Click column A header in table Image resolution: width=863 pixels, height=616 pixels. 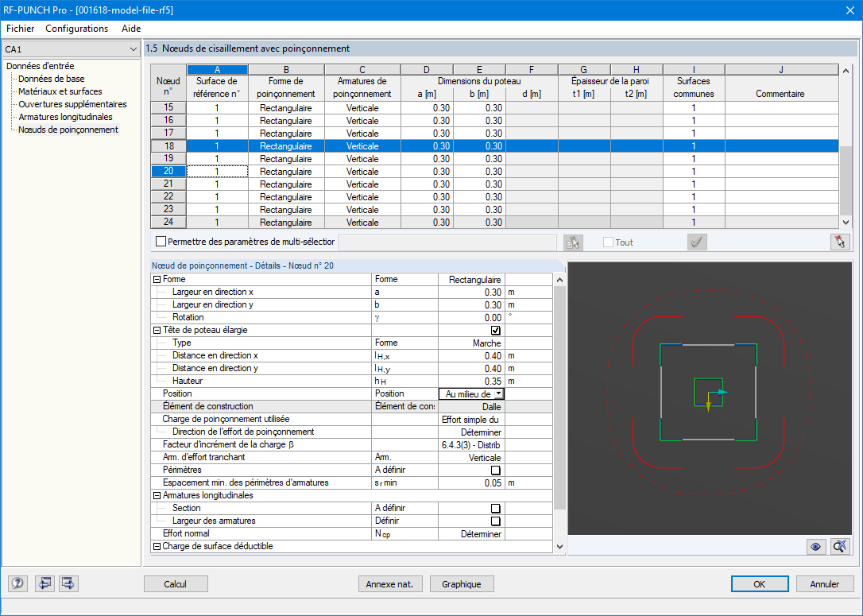218,69
